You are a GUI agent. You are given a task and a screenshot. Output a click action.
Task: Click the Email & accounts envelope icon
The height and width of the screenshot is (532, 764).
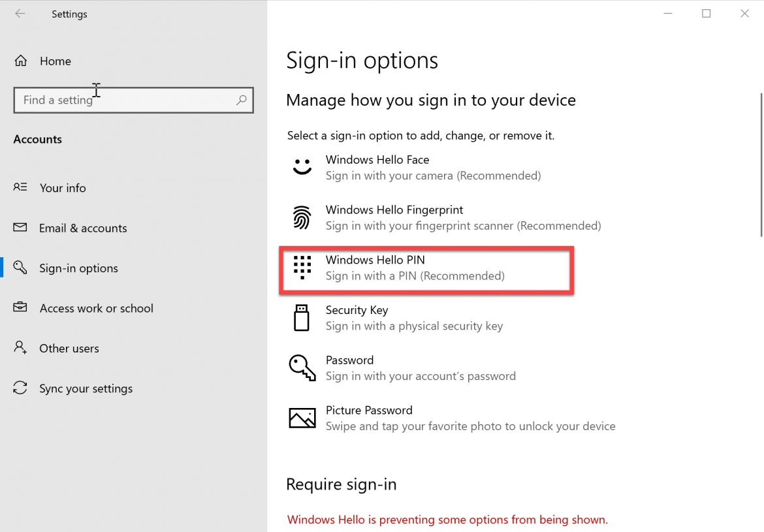pyautogui.click(x=20, y=228)
